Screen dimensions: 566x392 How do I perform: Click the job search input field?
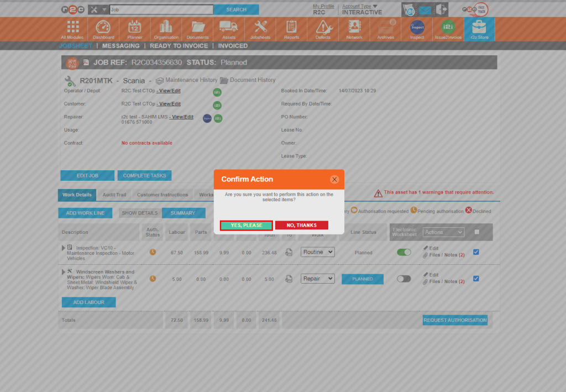tap(160, 9)
